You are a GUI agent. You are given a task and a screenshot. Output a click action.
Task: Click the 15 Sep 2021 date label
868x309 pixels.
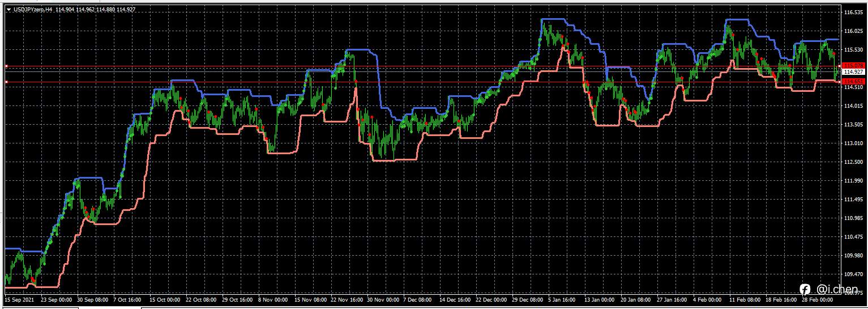coord(20,299)
